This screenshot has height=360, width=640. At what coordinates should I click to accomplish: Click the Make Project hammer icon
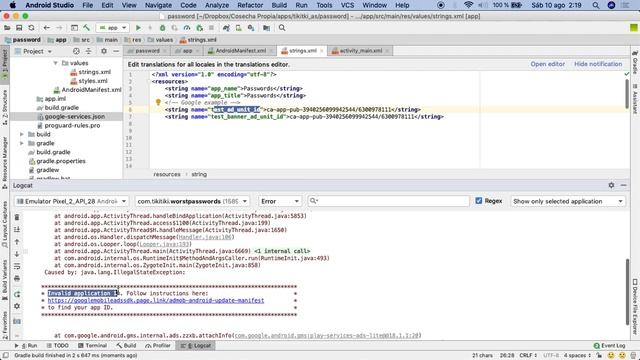coord(87,28)
